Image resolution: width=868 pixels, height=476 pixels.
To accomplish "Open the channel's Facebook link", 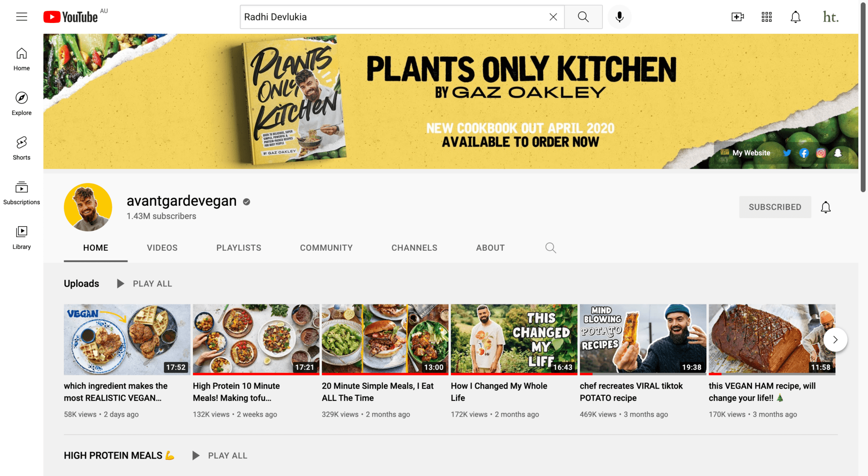I will coord(804,153).
